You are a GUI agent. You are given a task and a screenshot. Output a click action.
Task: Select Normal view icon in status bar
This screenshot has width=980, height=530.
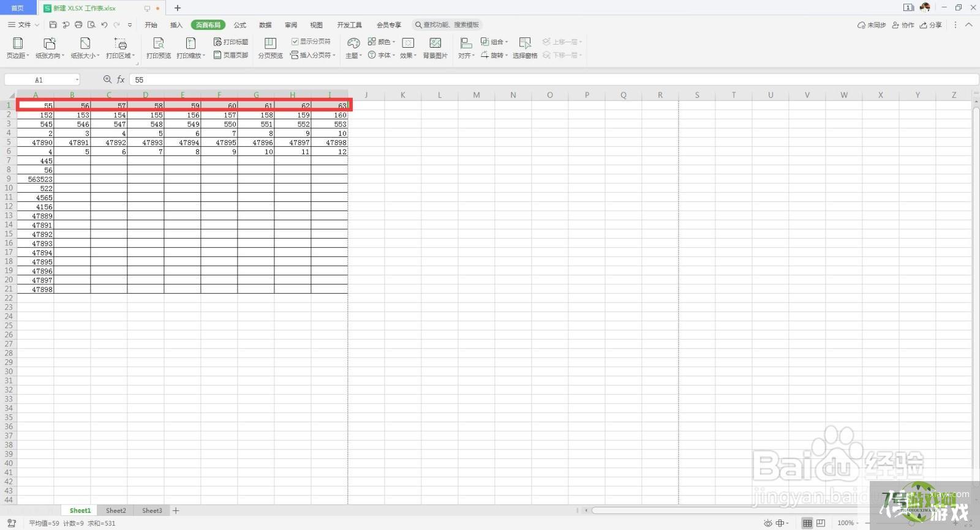tap(807, 523)
